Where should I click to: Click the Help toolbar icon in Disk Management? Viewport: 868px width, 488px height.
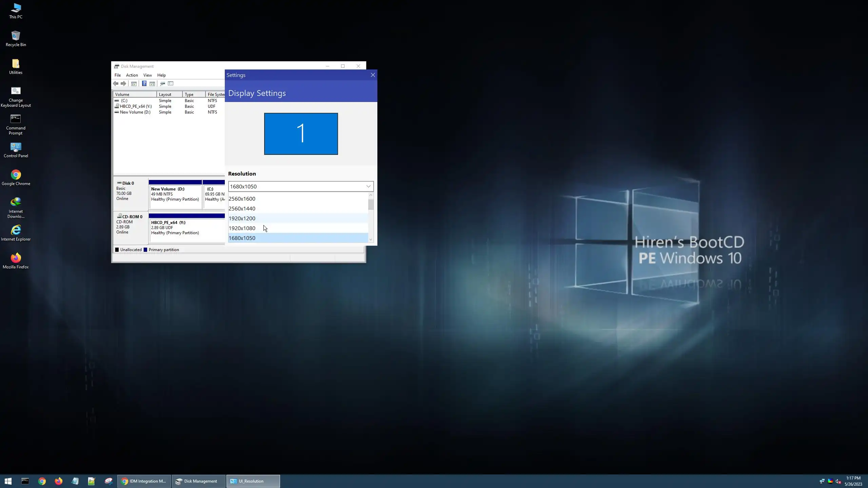pos(144,84)
